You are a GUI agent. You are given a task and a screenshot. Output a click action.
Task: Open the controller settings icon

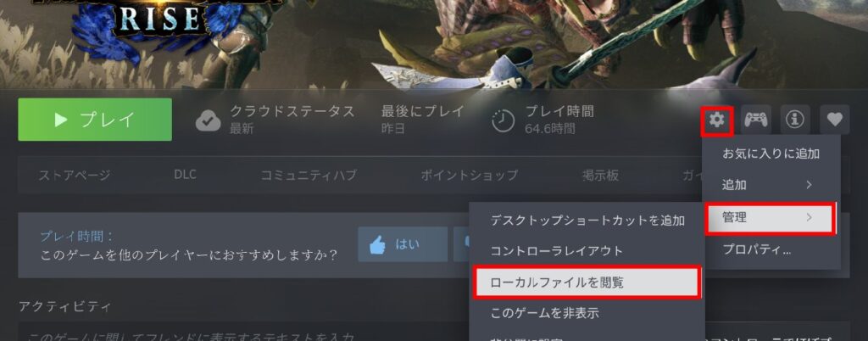(x=755, y=120)
